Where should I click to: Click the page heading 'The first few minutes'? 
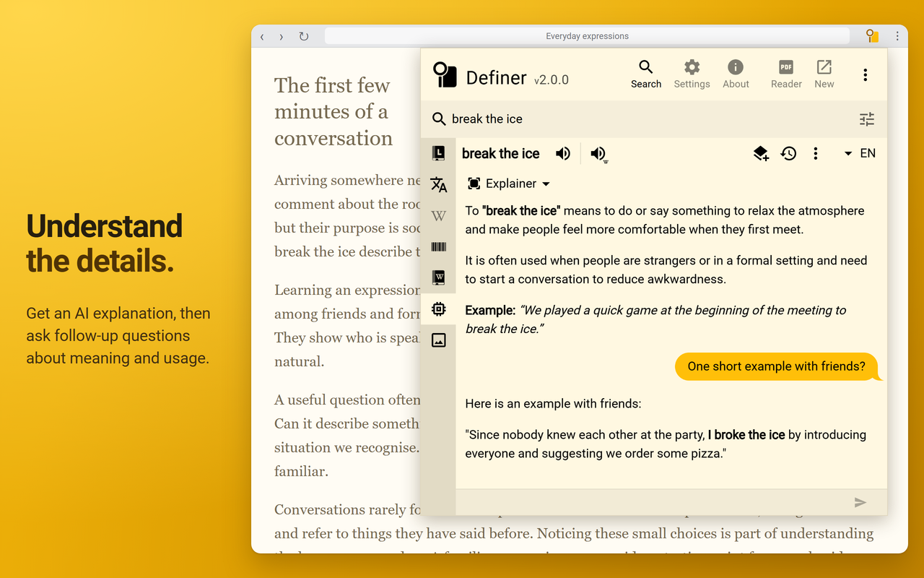point(334,112)
